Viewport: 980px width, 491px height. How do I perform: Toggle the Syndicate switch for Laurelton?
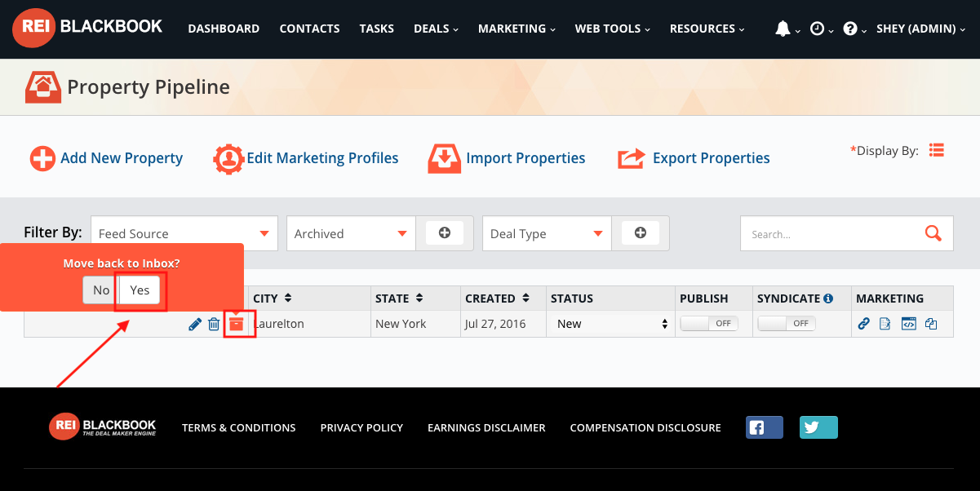click(787, 324)
